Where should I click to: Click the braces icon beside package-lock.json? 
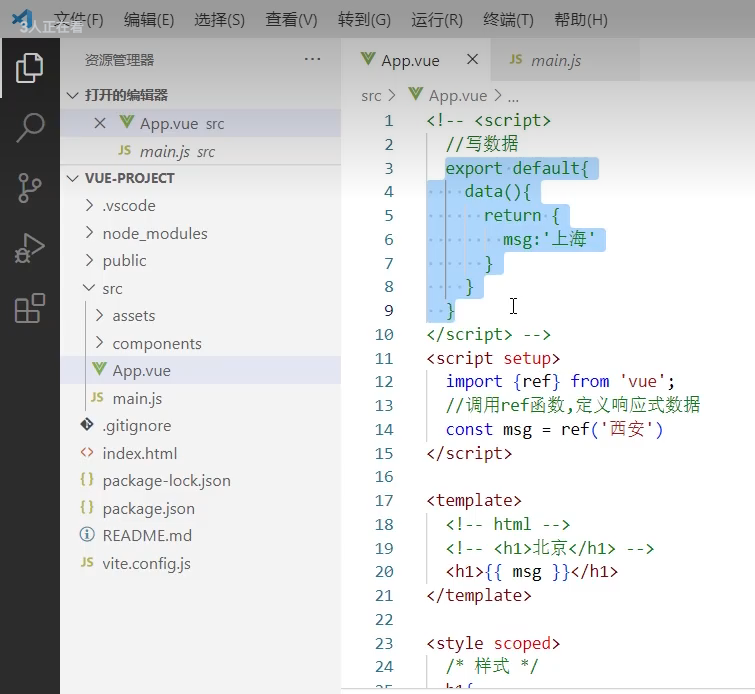(87, 480)
